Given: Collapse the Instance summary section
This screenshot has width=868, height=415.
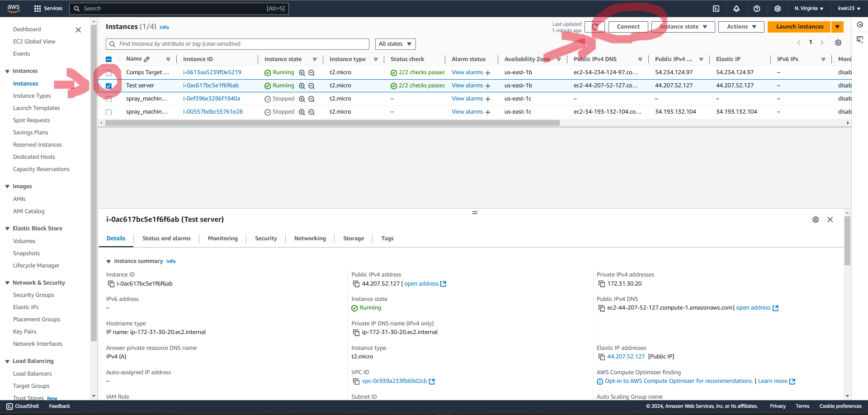Looking at the screenshot, I should pyautogui.click(x=108, y=262).
